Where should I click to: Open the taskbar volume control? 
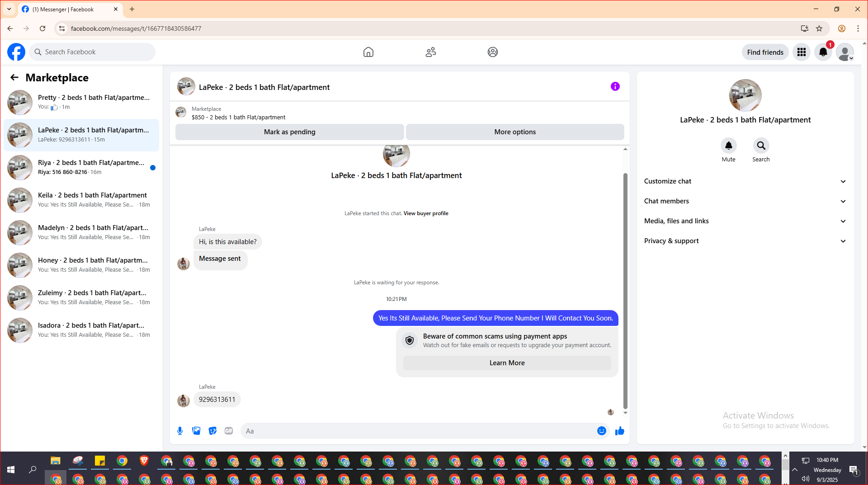coord(806,479)
